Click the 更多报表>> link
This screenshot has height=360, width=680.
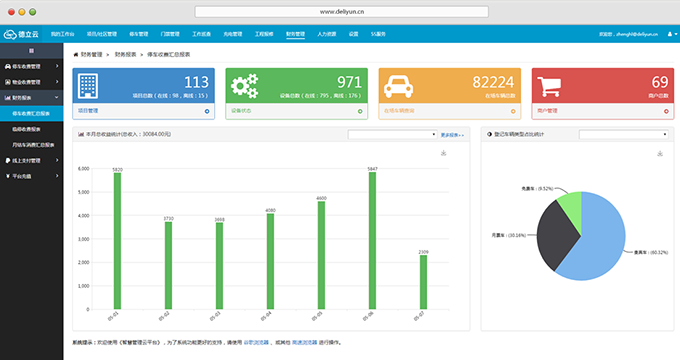click(452, 135)
